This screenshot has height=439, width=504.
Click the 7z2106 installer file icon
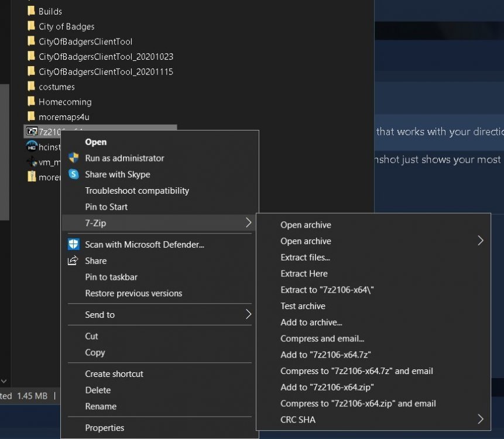pos(32,132)
